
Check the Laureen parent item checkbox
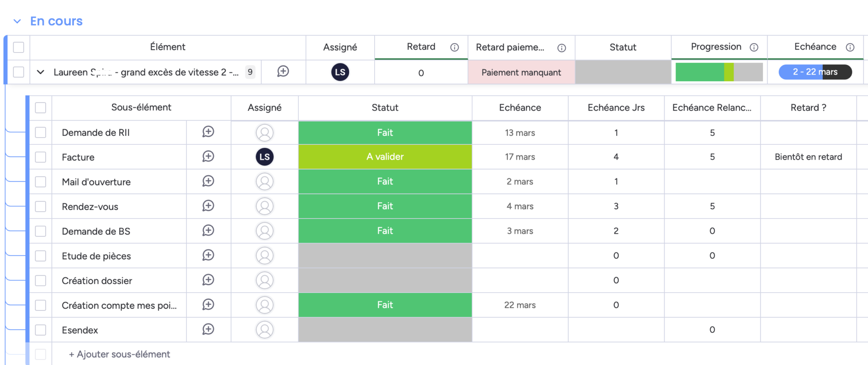pos(19,72)
